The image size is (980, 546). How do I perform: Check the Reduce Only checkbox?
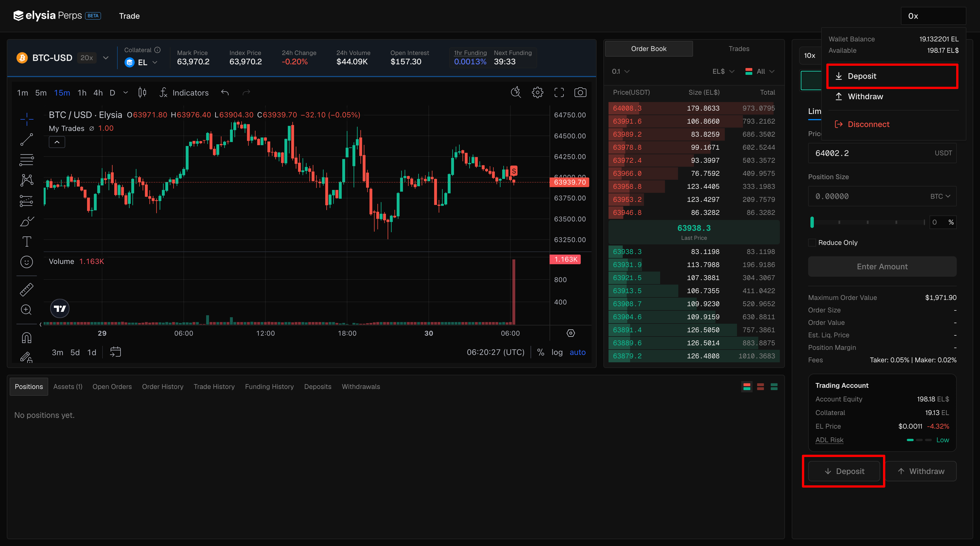(x=812, y=243)
